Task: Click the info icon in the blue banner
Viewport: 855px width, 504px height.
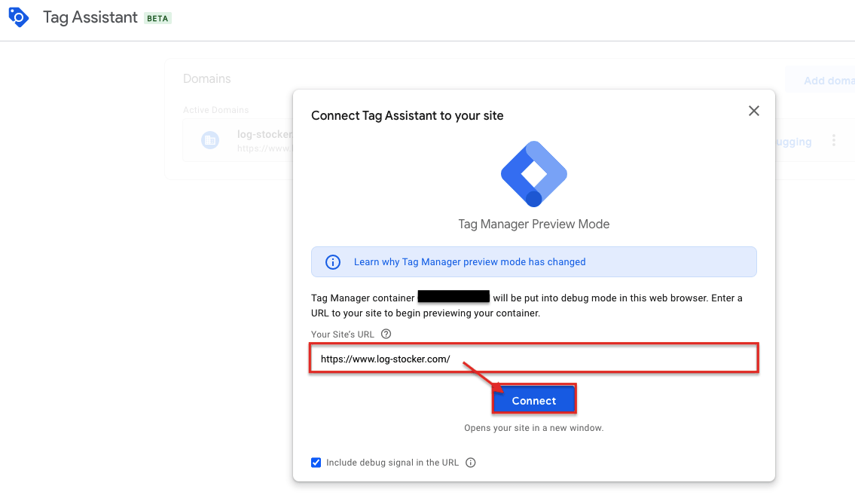Action: (333, 262)
